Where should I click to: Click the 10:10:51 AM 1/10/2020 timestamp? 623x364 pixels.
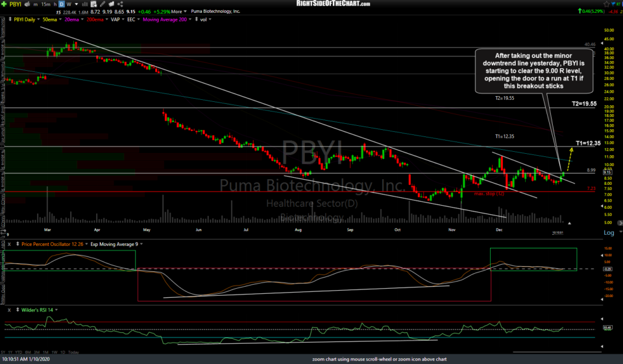pyautogui.click(x=26, y=359)
